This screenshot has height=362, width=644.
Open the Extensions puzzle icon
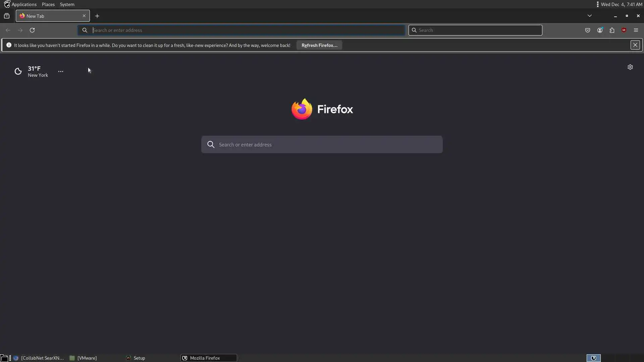point(612,30)
